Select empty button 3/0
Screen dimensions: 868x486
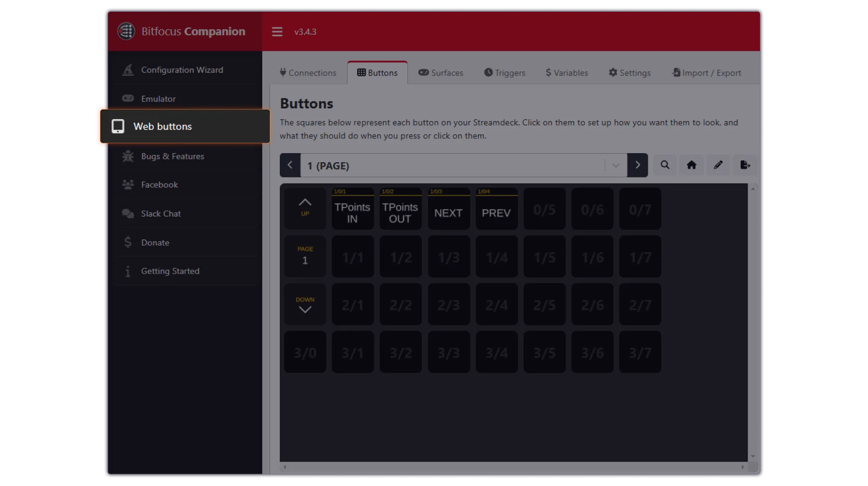[x=305, y=352]
